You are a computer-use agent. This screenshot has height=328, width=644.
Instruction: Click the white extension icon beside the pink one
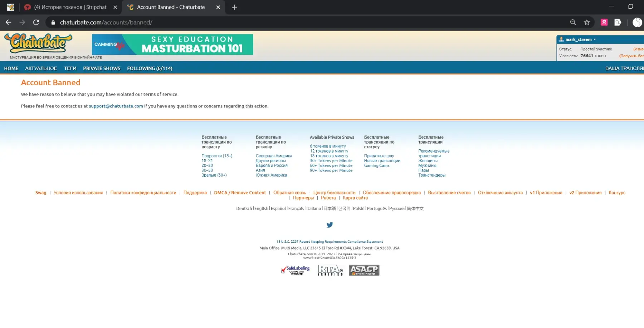(618, 22)
